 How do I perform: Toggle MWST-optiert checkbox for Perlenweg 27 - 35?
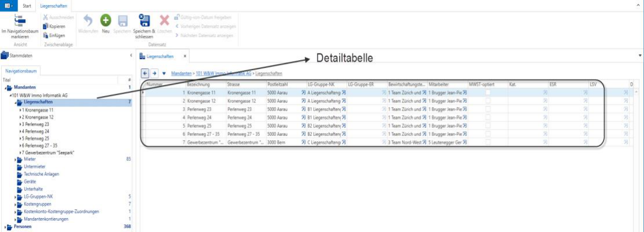(x=488, y=134)
